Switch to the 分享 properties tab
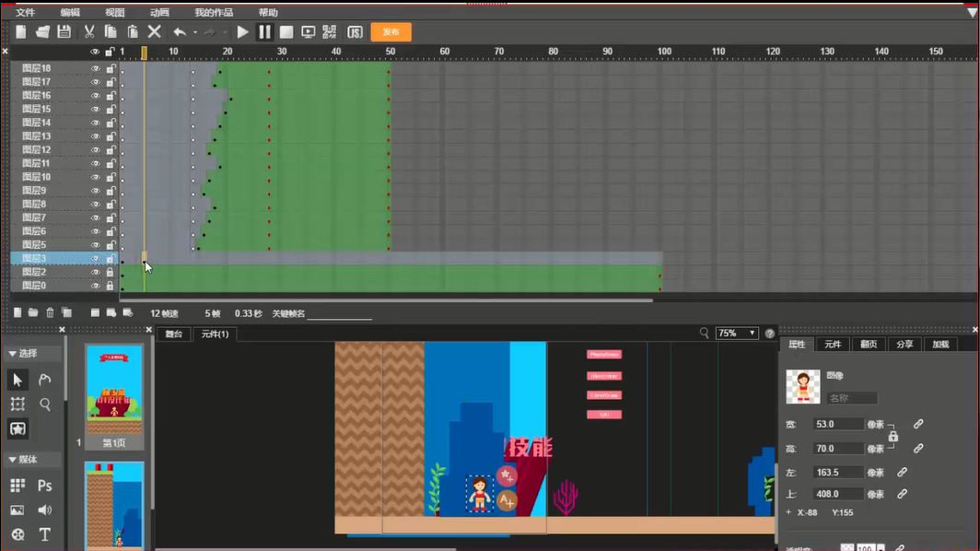 click(x=904, y=345)
